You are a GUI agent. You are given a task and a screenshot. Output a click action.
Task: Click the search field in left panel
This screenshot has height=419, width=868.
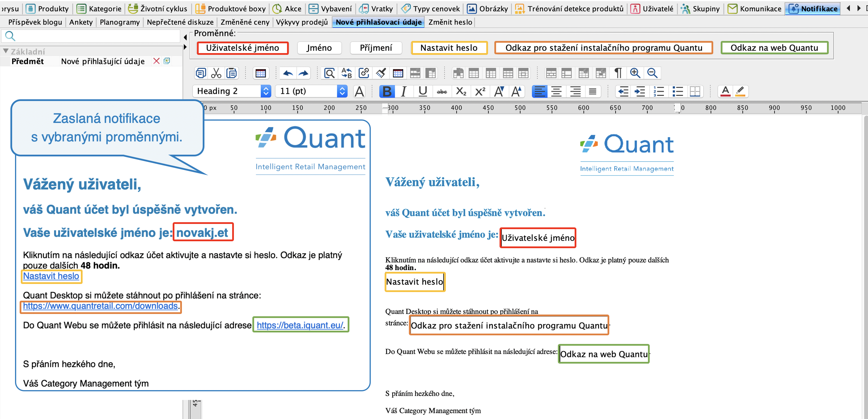(91, 36)
